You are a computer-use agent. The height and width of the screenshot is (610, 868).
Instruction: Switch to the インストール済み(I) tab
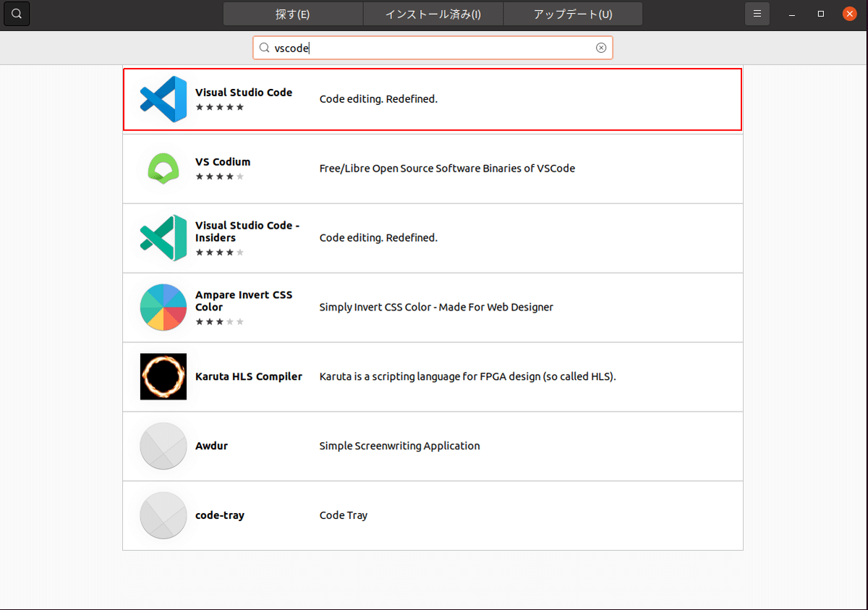click(x=433, y=14)
